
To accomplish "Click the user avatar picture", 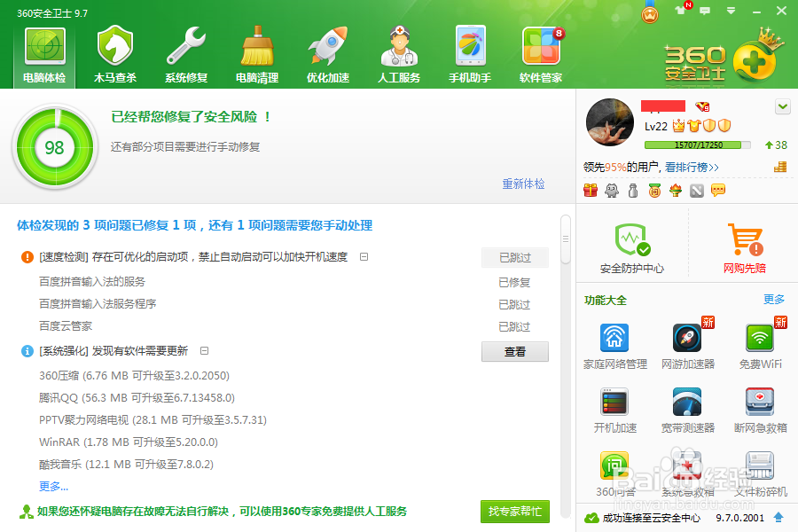I will (x=610, y=122).
